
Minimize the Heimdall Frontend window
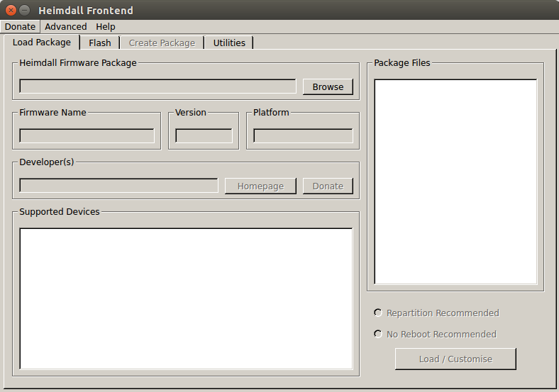pyautogui.click(x=25, y=11)
